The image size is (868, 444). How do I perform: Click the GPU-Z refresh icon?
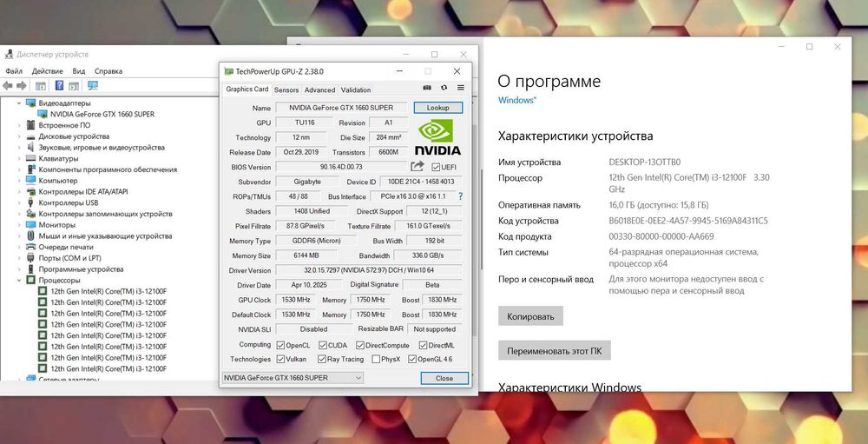(444, 88)
